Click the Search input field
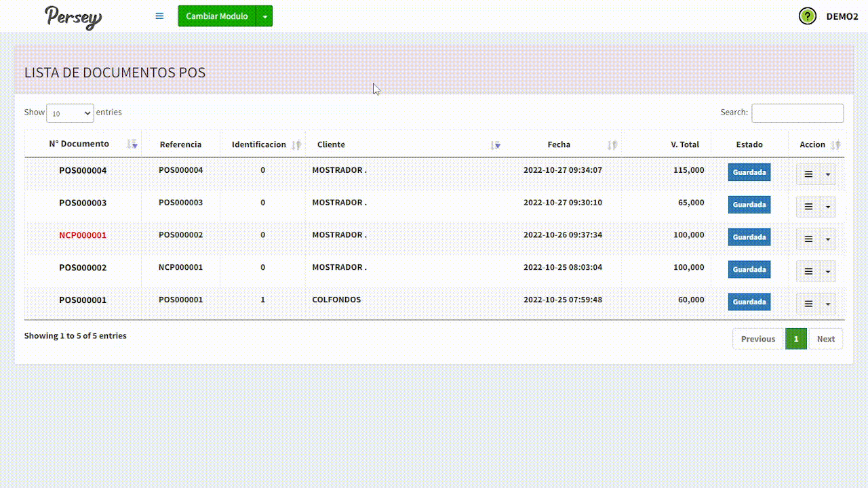The height and width of the screenshot is (488, 868). (797, 113)
